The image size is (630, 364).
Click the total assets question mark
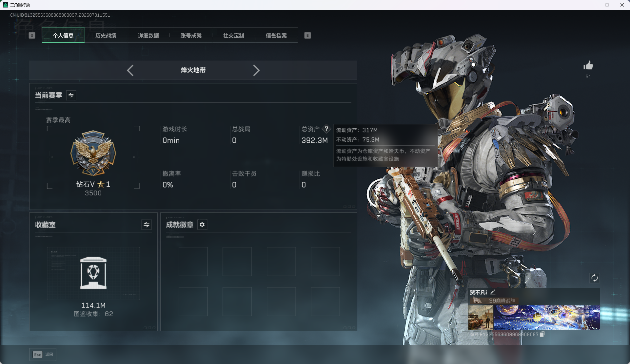coord(326,129)
